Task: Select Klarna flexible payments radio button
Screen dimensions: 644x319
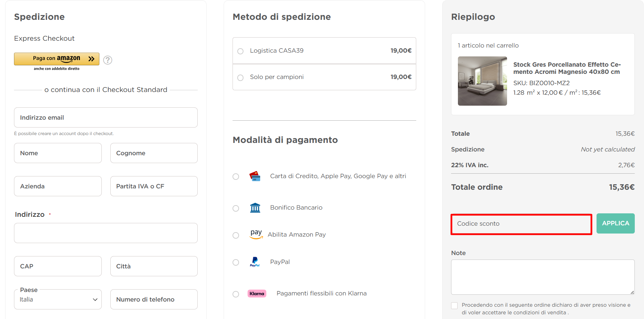Action: pyautogui.click(x=236, y=294)
